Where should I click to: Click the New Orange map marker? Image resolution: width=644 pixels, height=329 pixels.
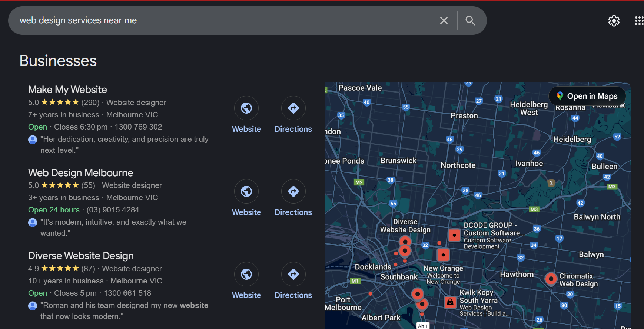pyautogui.click(x=443, y=255)
